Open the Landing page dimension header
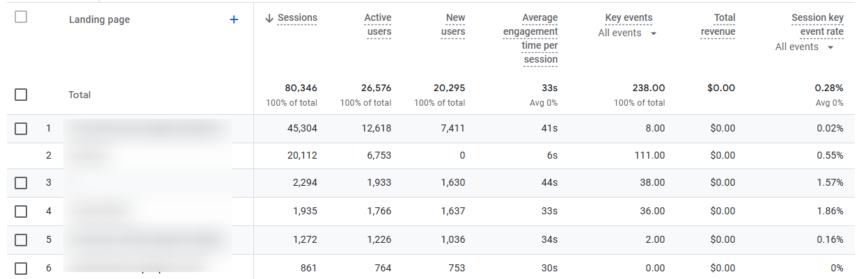Screen dimensions: 868x279 [99, 20]
